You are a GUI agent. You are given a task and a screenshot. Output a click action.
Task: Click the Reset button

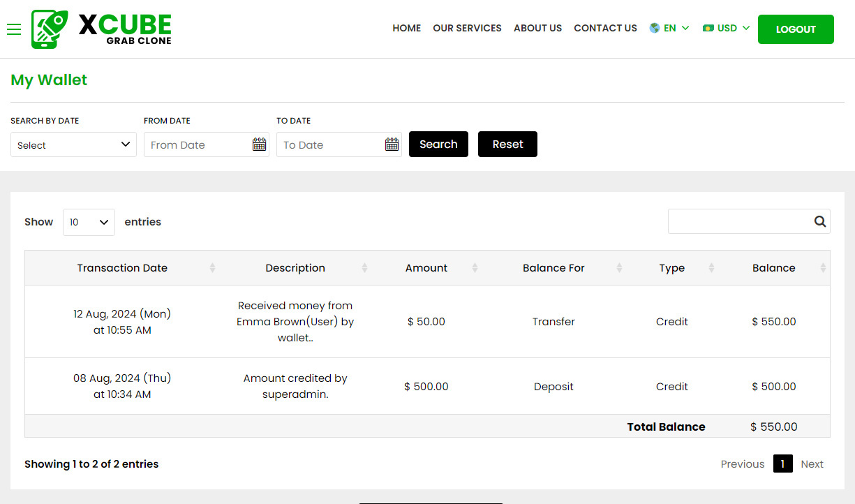[x=507, y=144]
